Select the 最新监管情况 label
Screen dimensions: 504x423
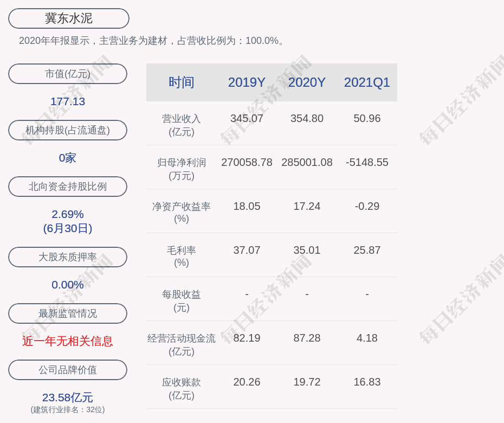[67, 313]
